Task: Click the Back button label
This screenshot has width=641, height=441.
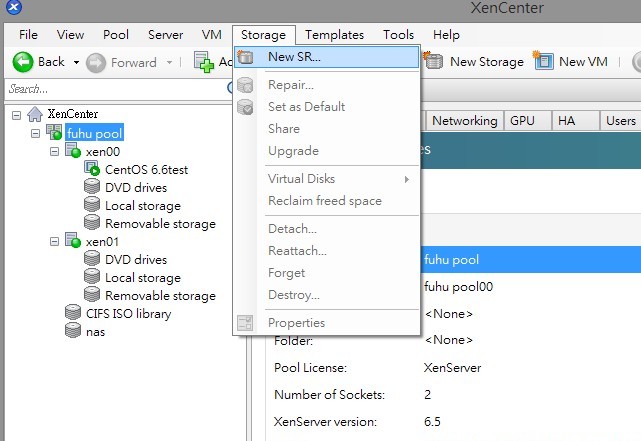Action: tap(51, 62)
